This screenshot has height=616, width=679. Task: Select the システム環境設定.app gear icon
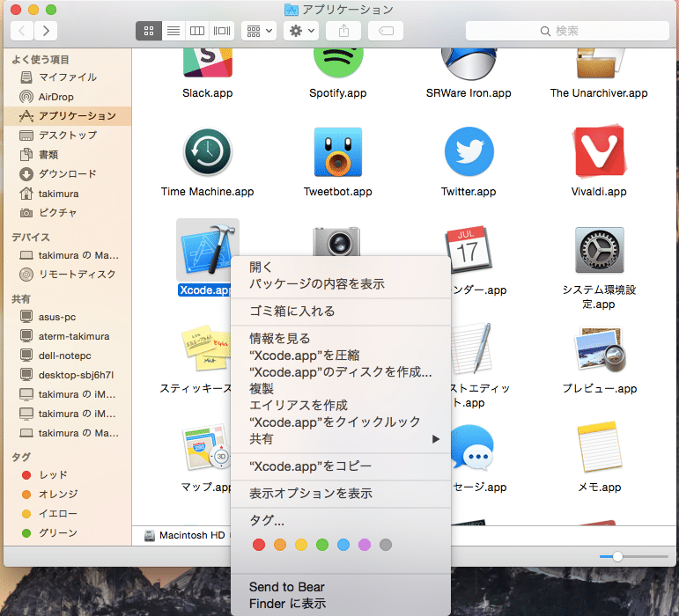tap(600, 250)
